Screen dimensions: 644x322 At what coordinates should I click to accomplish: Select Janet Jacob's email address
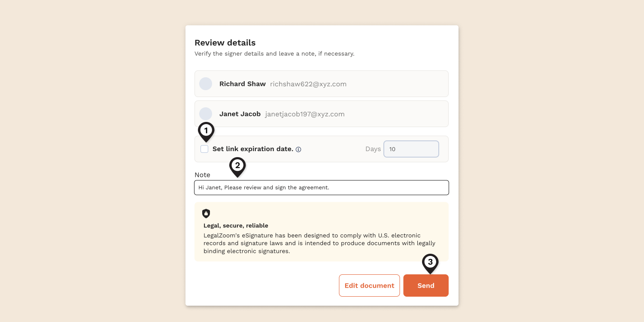305,114
